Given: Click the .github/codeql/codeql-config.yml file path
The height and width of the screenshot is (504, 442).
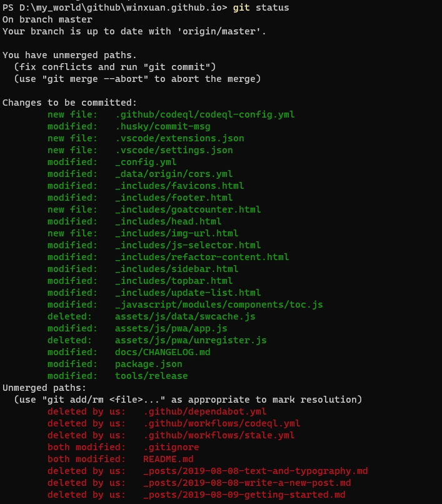Looking at the screenshot, I should 204,114.
